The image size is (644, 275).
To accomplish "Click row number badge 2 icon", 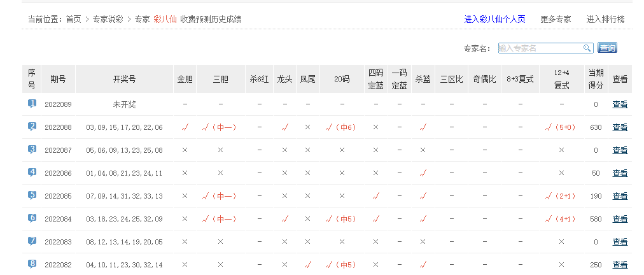I will click(32, 127).
